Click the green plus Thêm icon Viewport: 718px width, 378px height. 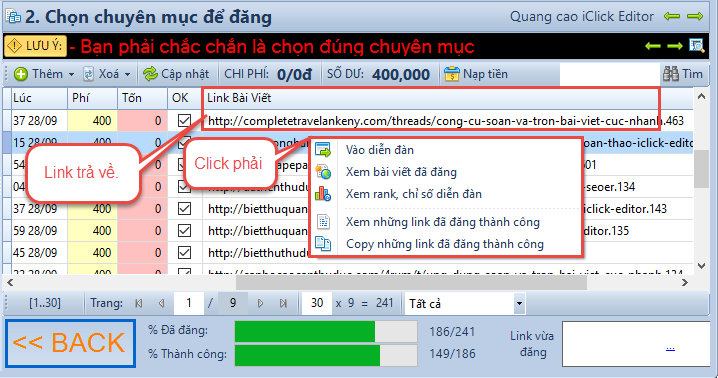point(21,74)
